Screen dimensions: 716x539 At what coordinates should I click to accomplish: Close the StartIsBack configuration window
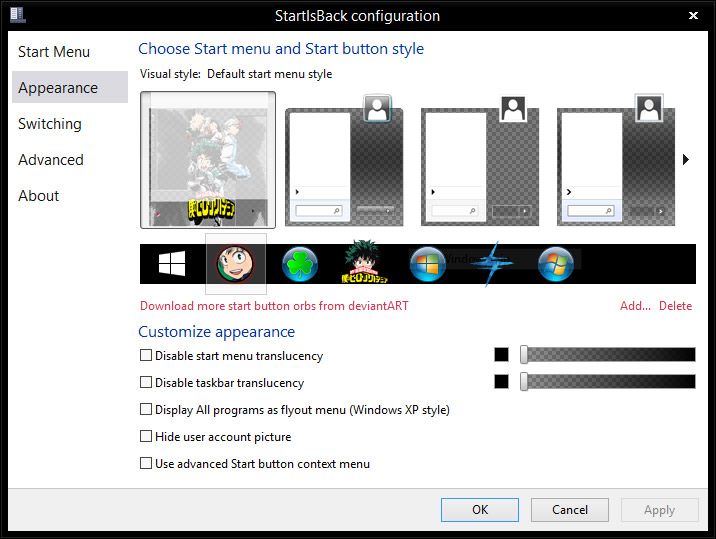click(693, 16)
